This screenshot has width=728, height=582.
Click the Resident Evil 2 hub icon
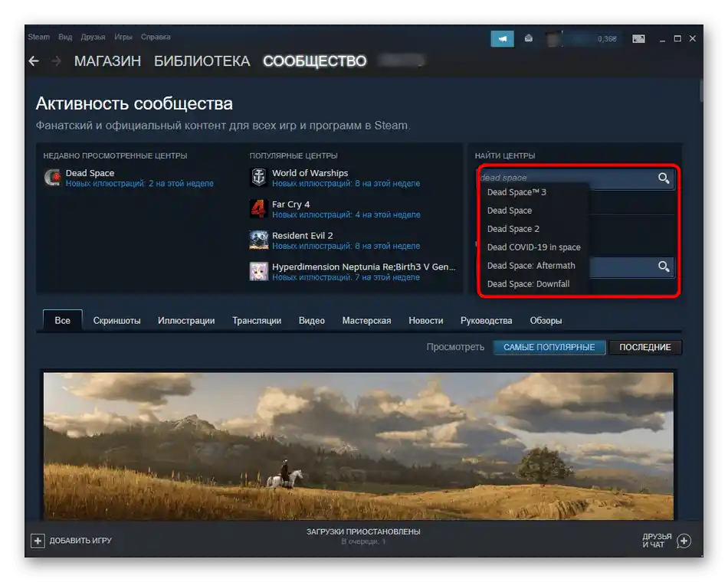coord(258,240)
